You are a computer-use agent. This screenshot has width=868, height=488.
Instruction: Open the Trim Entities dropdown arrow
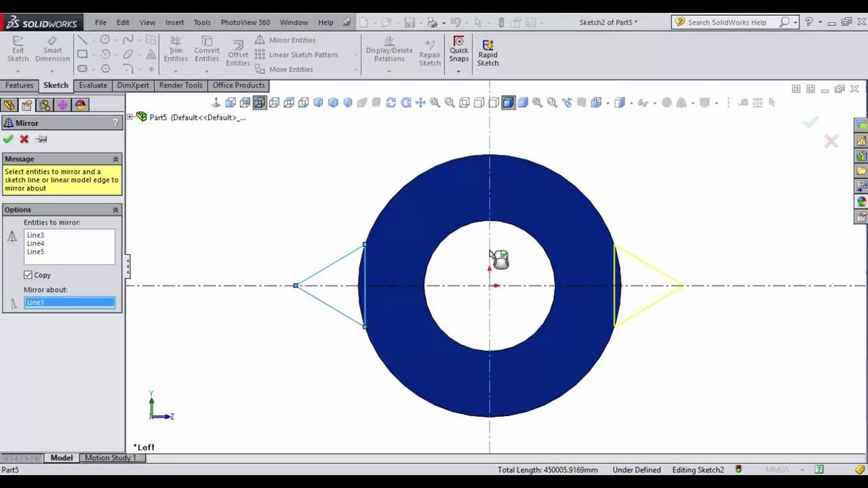pos(176,70)
